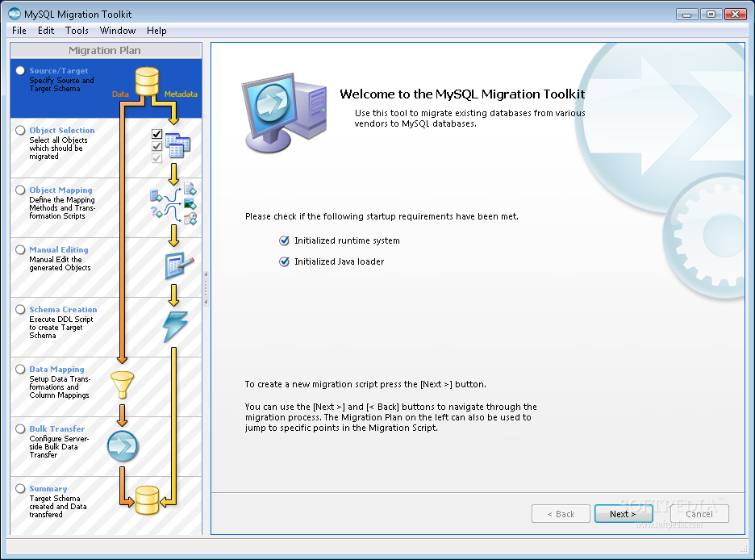The image size is (755, 560).
Task: Open the Window menu
Action: (118, 31)
